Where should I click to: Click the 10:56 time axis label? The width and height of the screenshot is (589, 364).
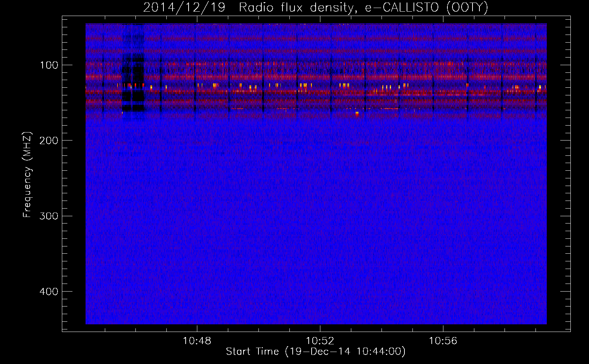coord(443,341)
